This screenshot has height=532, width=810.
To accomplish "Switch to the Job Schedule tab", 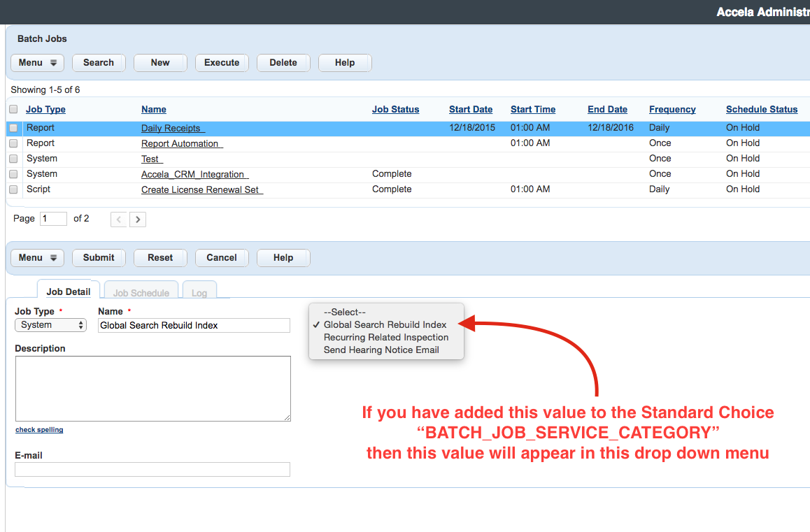I will (141, 293).
